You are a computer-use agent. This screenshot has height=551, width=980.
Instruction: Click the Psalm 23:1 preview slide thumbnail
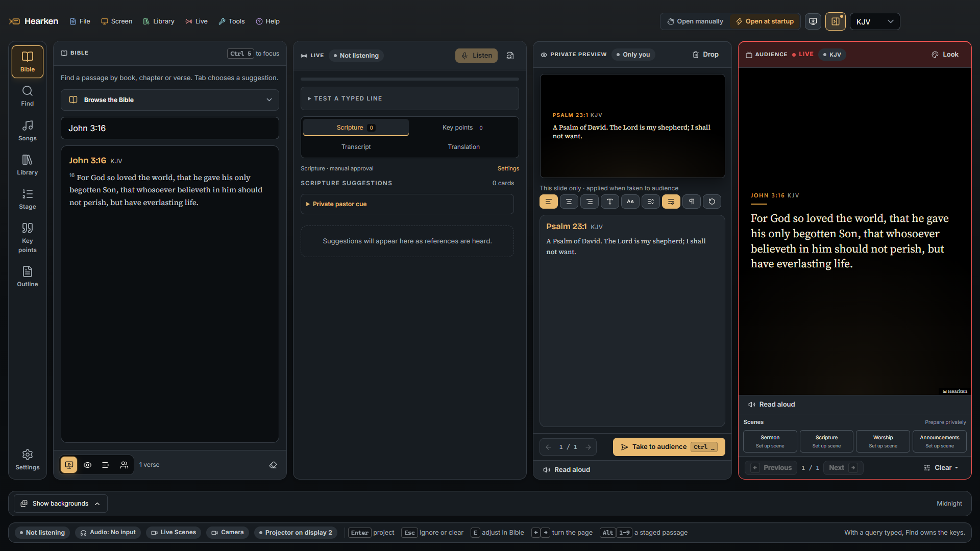[x=632, y=126]
